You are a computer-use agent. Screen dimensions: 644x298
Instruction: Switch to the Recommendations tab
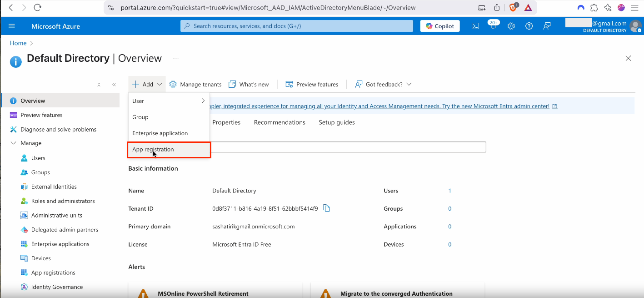click(x=280, y=122)
